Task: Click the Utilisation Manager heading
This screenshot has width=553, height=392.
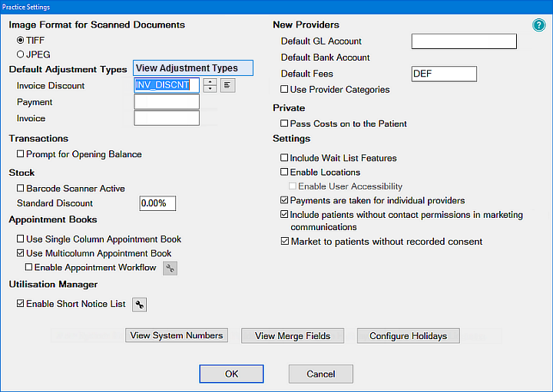Action: [53, 285]
